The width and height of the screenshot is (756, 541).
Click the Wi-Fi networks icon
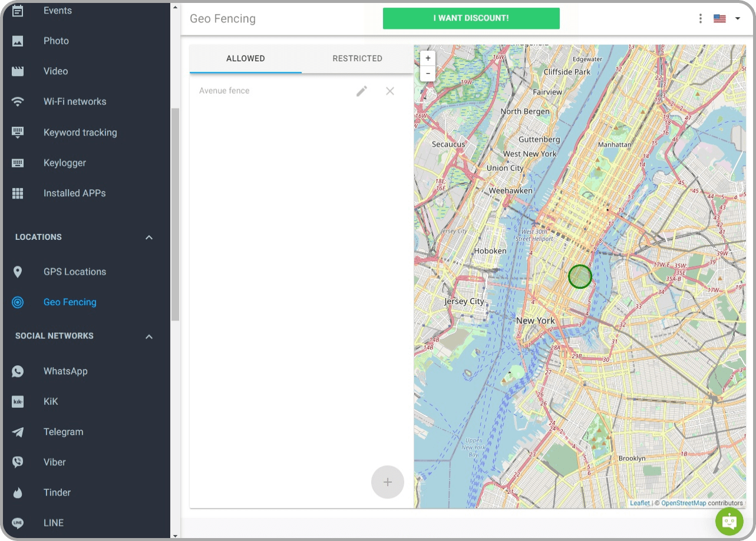pyautogui.click(x=18, y=102)
